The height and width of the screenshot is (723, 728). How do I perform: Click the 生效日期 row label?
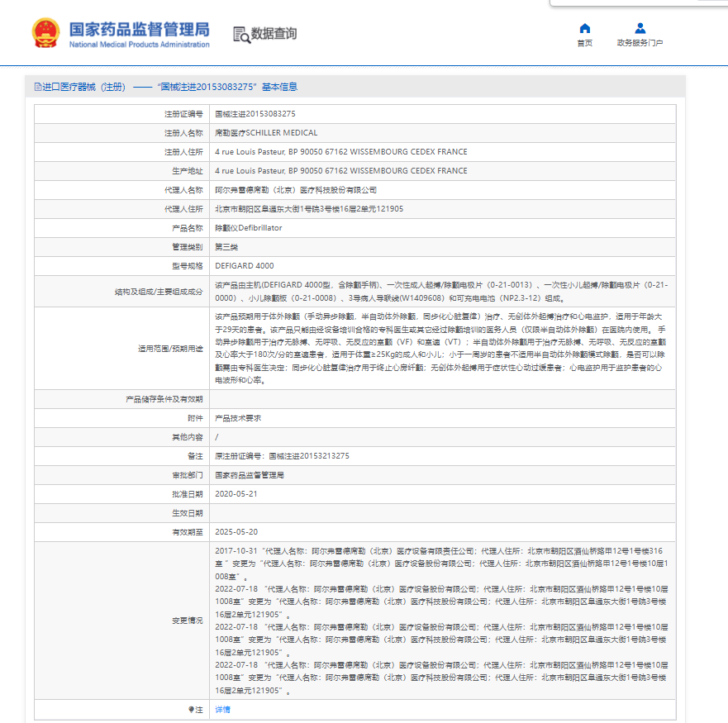click(187, 513)
